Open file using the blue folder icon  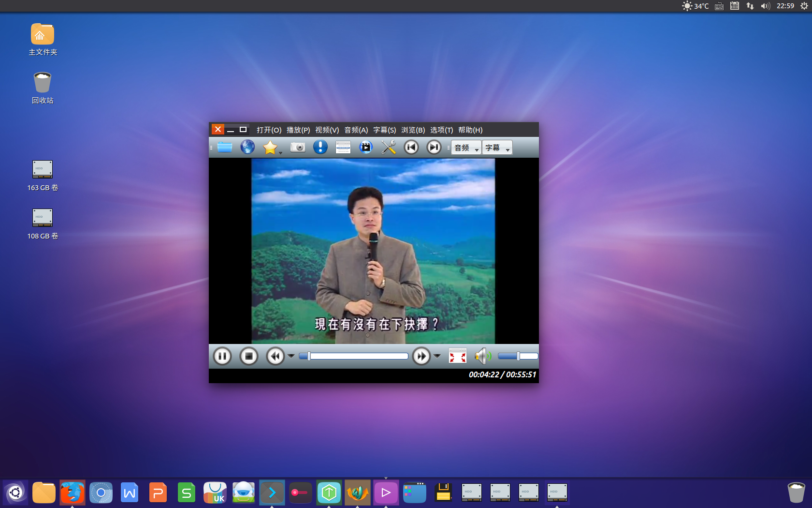coord(225,147)
